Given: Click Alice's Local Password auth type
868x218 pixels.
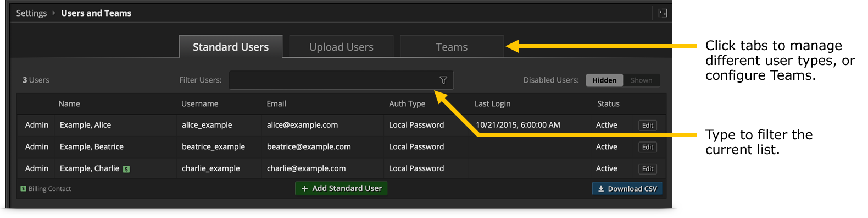Looking at the screenshot, I should (x=416, y=125).
